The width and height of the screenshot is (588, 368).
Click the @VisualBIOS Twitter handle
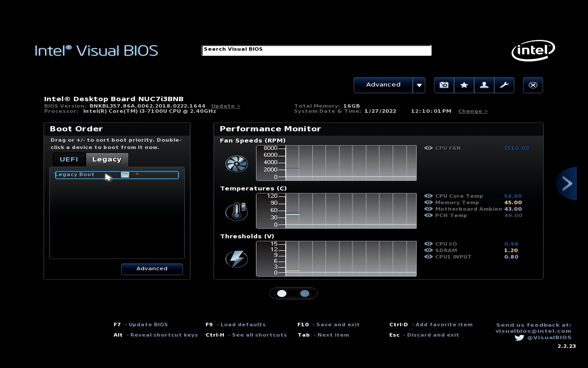point(549,338)
